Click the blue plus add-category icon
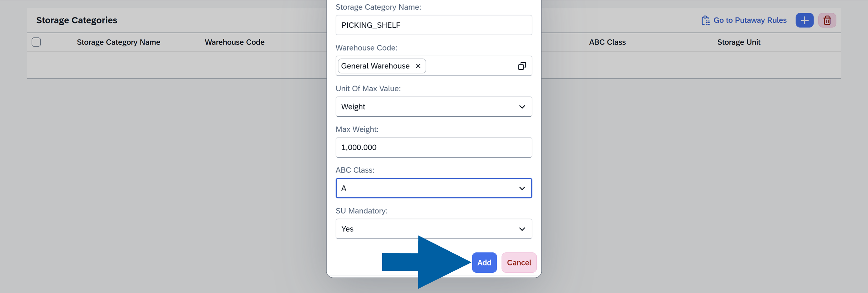 (804, 20)
